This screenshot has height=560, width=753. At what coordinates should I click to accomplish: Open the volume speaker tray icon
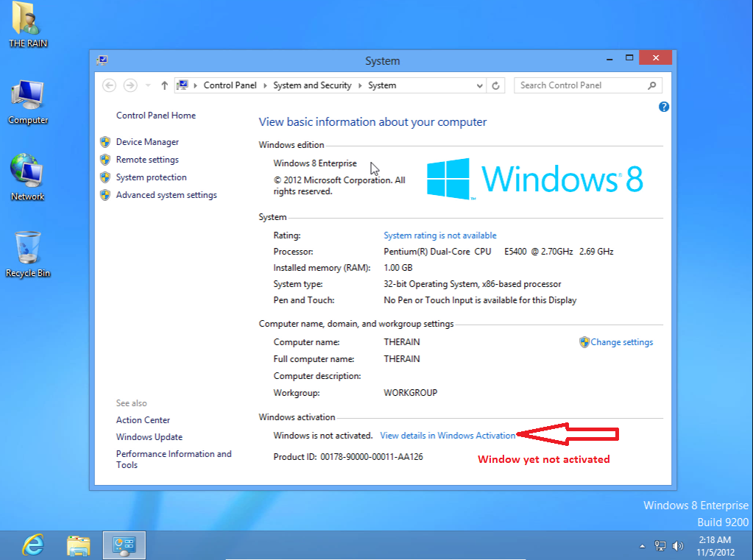coord(678,546)
